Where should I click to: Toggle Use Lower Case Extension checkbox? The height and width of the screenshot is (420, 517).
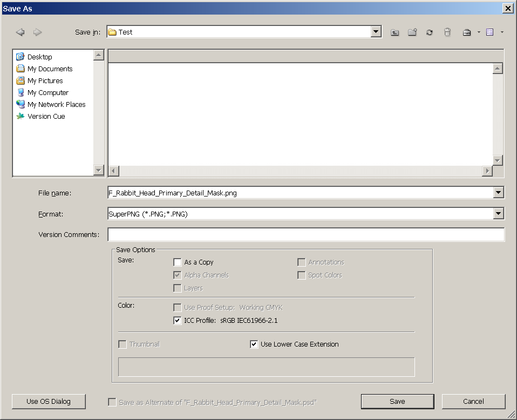254,344
